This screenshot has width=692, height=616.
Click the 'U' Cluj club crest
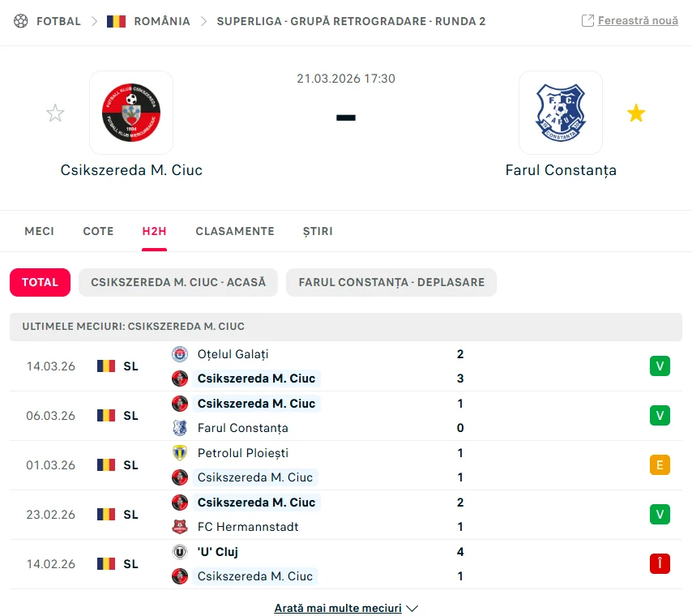180,552
